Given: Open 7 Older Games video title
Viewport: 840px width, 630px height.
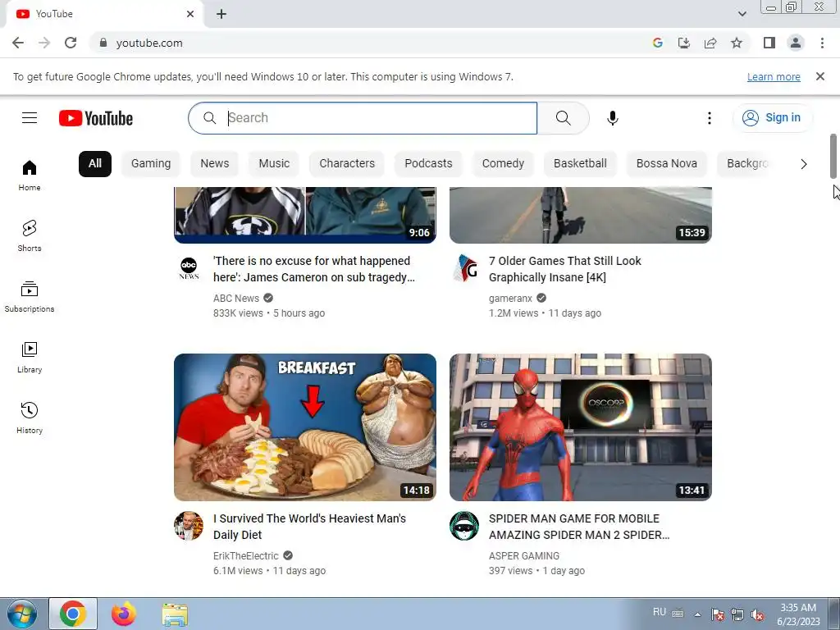Looking at the screenshot, I should point(564,269).
